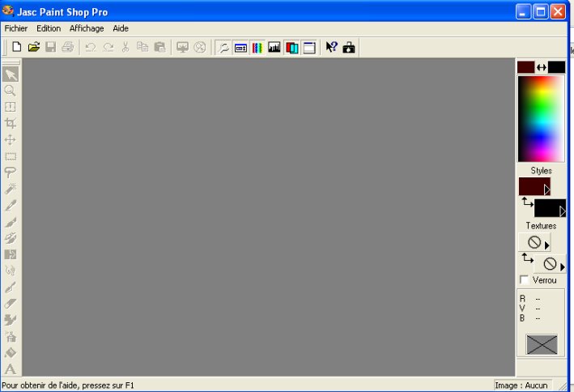
Task: Click the crossed-out current color preview box
Action: coord(542,344)
